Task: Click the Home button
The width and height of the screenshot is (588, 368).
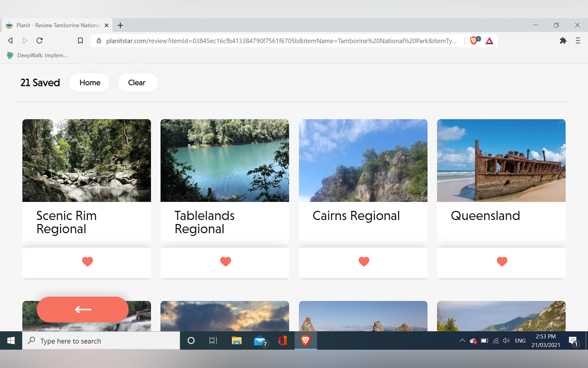Action: coord(90,82)
